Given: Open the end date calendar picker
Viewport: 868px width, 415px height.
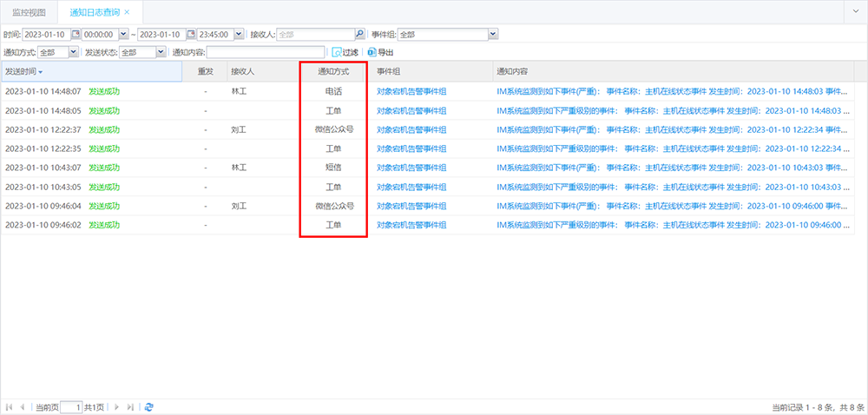Looking at the screenshot, I should 191,35.
